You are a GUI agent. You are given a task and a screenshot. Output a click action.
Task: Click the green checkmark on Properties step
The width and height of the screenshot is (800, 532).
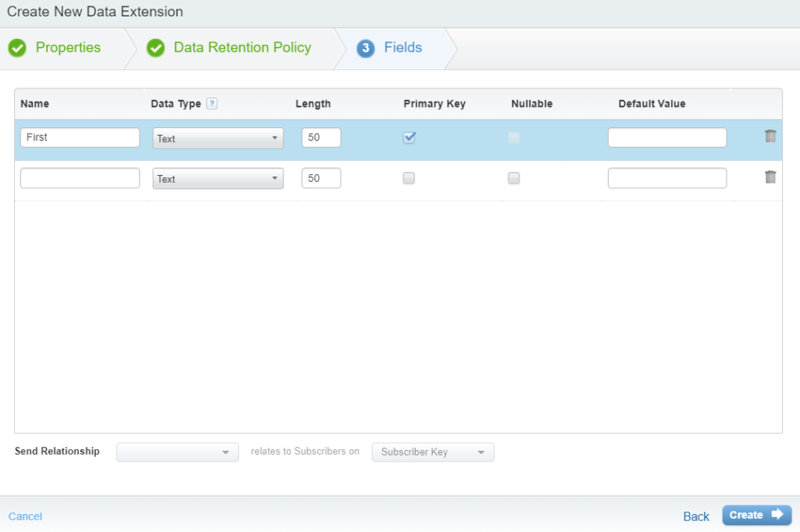tap(17, 48)
